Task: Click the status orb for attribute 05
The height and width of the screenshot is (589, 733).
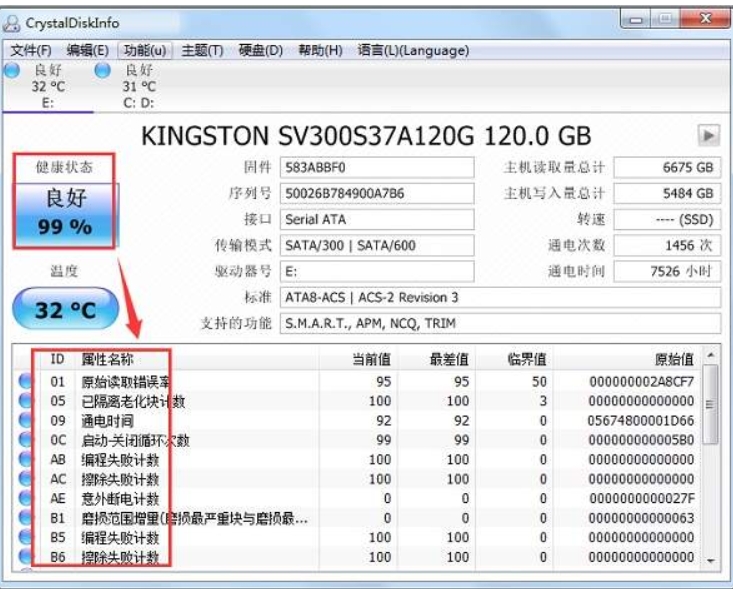Action: point(26,401)
